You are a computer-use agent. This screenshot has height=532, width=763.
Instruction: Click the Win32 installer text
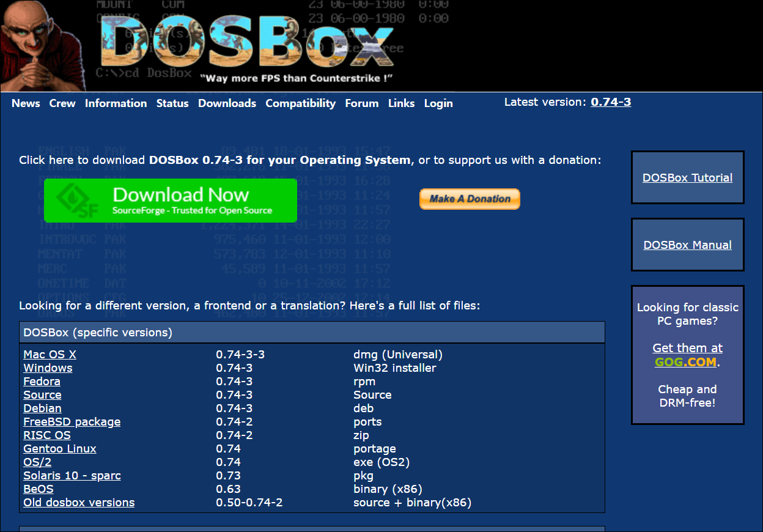coord(395,368)
